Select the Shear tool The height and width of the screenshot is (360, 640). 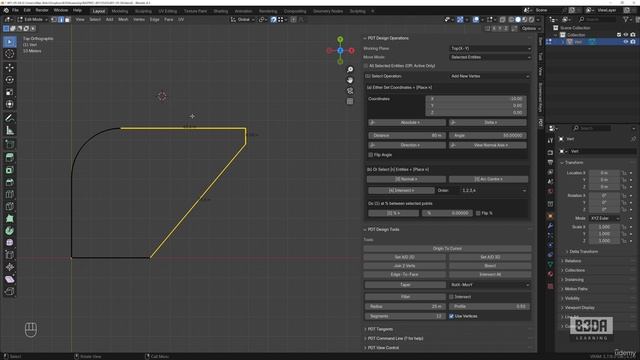(9, 280)
